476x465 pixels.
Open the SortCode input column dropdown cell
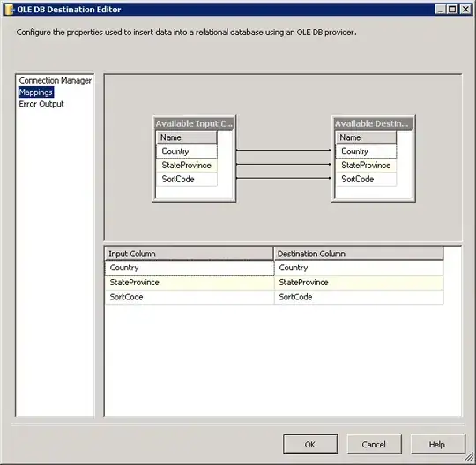coord(190,297)
